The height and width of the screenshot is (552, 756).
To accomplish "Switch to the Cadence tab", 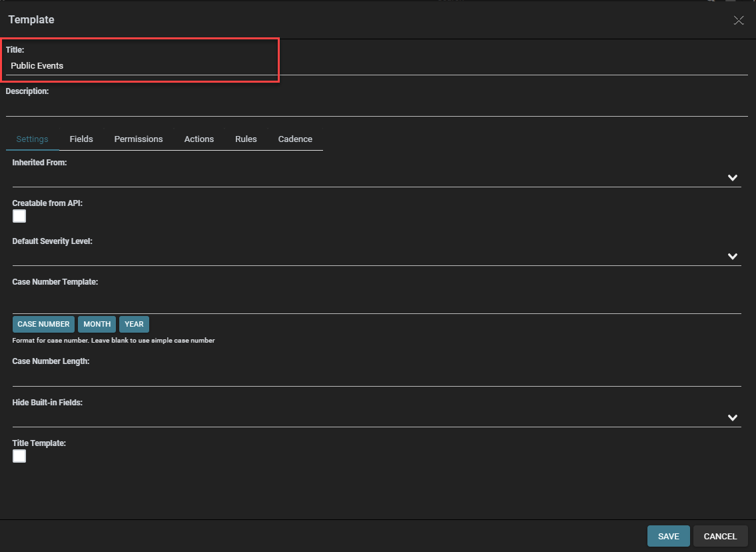I will click(295, 139).
